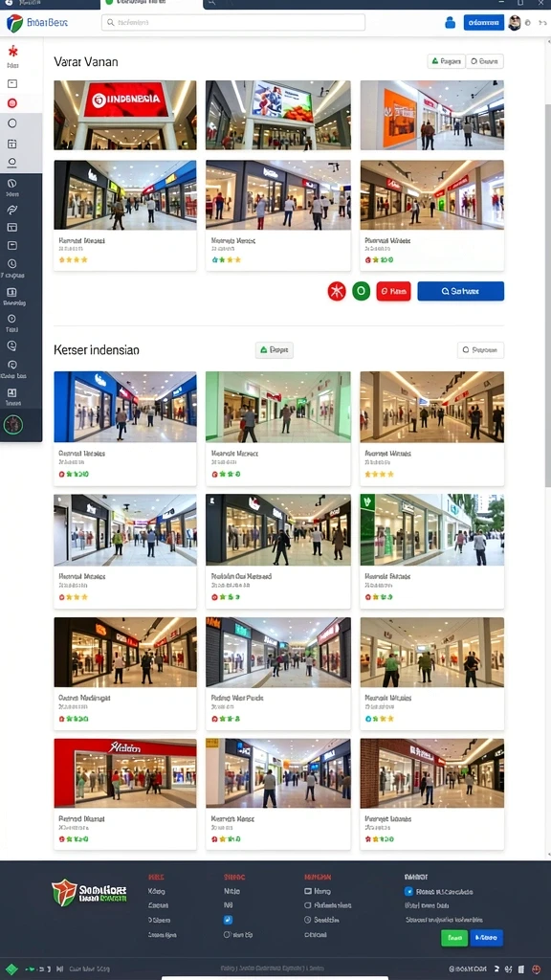The image size is (551, 980).
Task: Click the red asterisk icon in the sidebar
Action: point(12,52)
